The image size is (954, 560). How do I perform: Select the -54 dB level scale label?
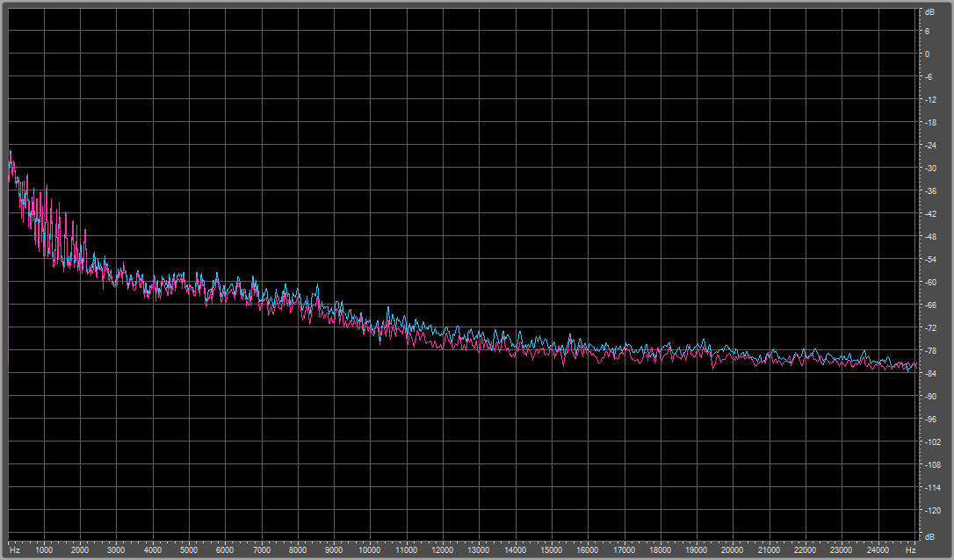point(930,259)
